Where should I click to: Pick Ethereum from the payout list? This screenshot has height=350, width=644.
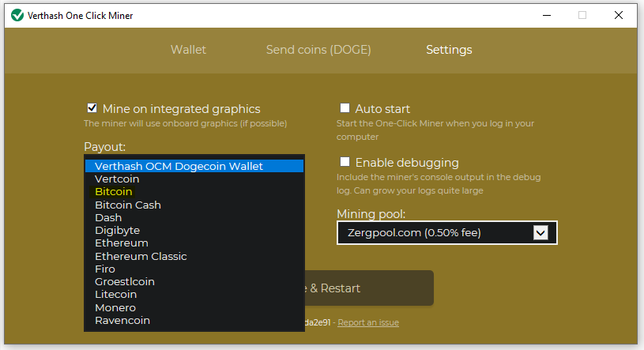point(194,243)
